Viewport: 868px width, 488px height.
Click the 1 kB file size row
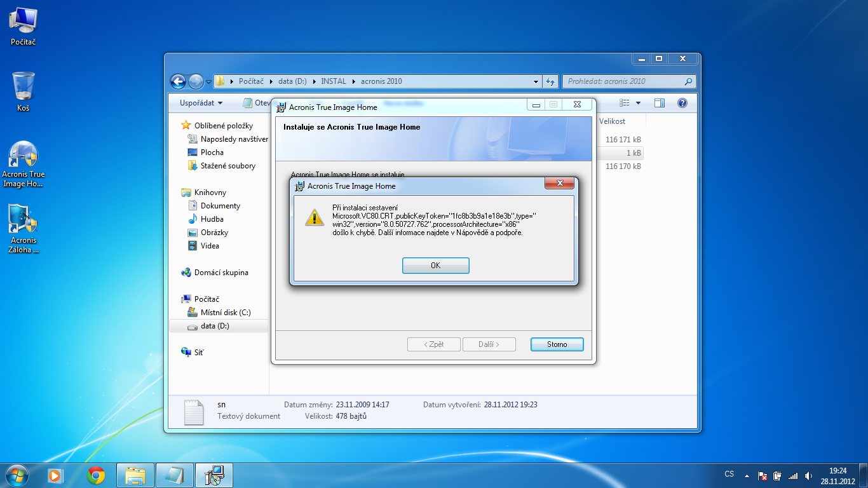coord(619,153)
